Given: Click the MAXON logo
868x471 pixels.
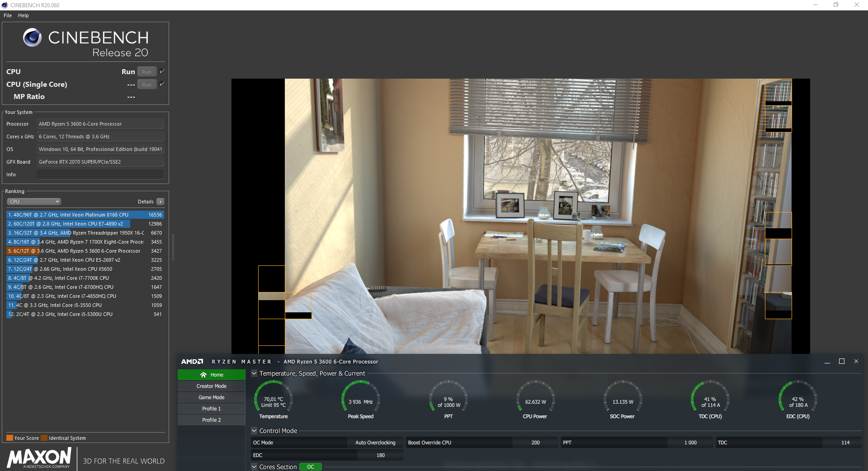Looking at the screenshot, I should pos(39,457).
